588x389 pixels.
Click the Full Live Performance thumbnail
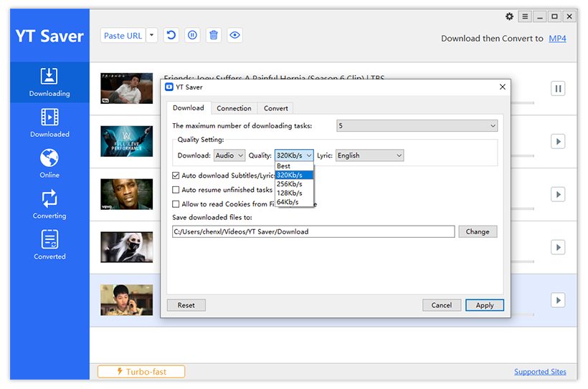(127, 141)
